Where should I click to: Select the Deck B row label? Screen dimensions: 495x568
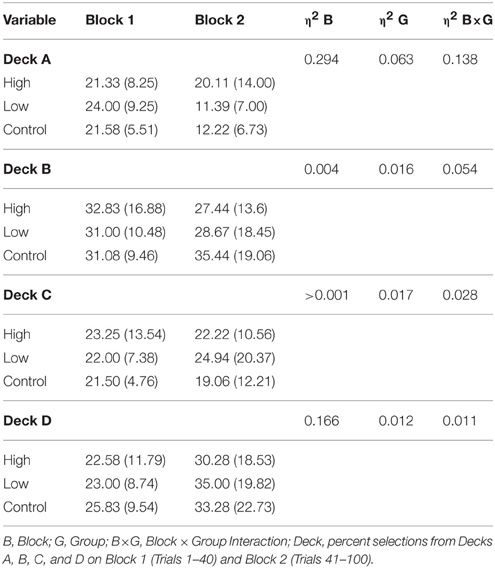tap(27, 169)
